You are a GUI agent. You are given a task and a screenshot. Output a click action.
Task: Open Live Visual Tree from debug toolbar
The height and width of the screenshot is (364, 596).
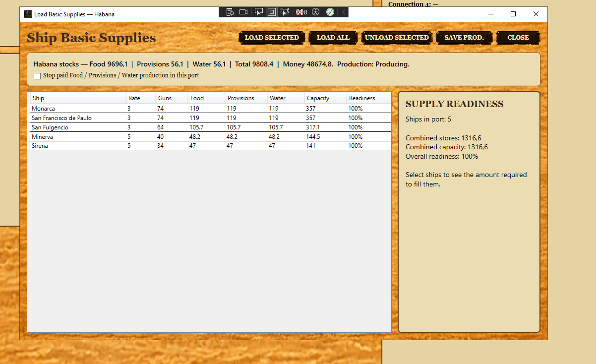tap(230, 12)
